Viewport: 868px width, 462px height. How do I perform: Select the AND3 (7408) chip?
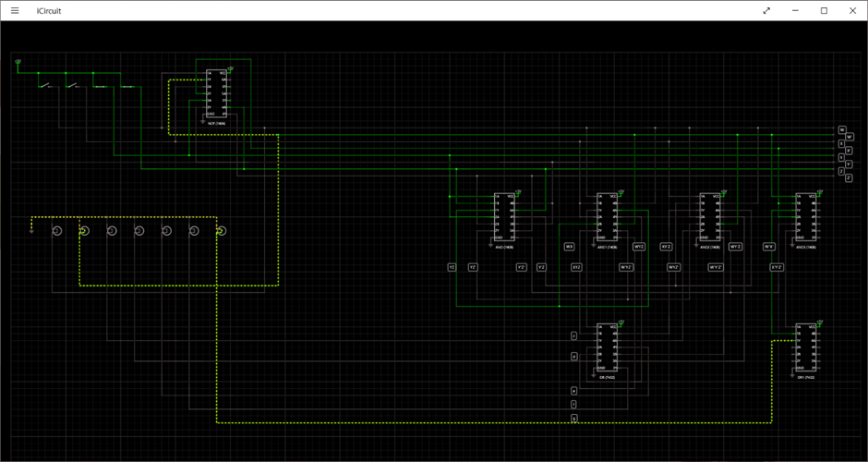(806, 216)
